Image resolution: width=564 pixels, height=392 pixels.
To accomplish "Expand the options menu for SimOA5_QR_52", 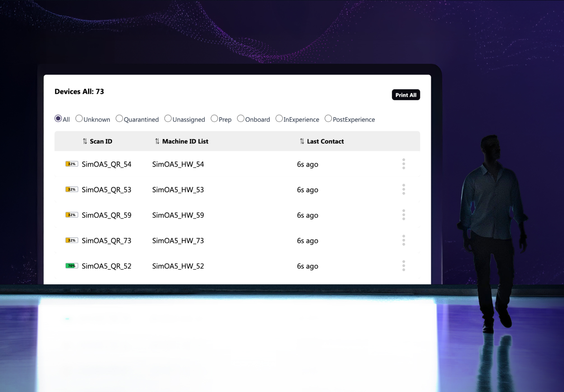I will pyautogui.click(x=404, y=266).
